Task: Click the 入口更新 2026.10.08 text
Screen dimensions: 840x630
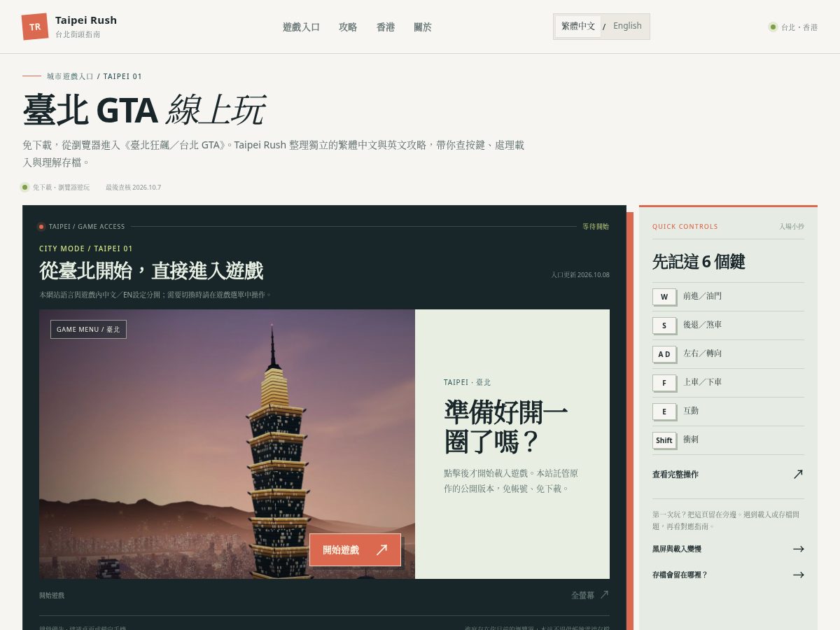Action: click(x=580, y=274)
